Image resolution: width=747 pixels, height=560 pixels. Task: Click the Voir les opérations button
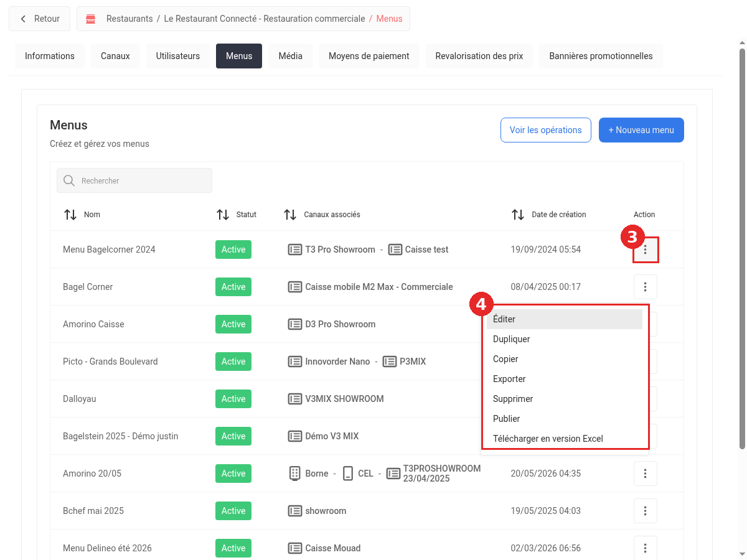point(546,130)
